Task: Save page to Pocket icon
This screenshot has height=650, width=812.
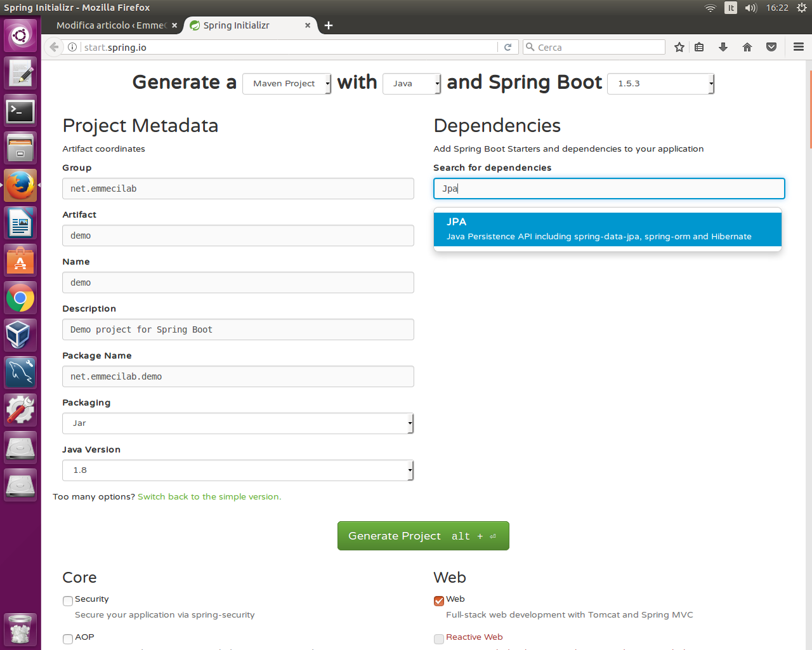Action: pyautogui.click(x=771, y=47)
